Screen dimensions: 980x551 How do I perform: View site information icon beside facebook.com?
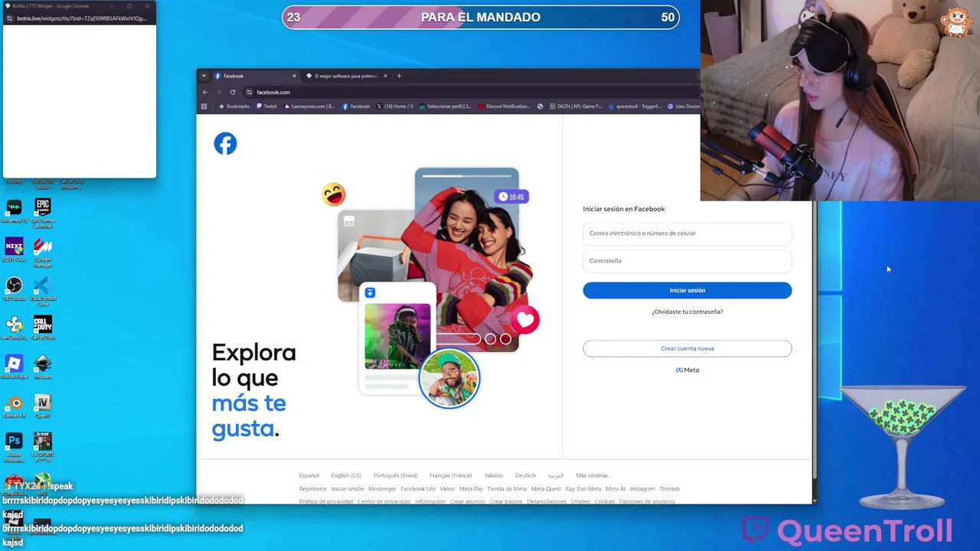pyautogui.click(x=249, y=92)
